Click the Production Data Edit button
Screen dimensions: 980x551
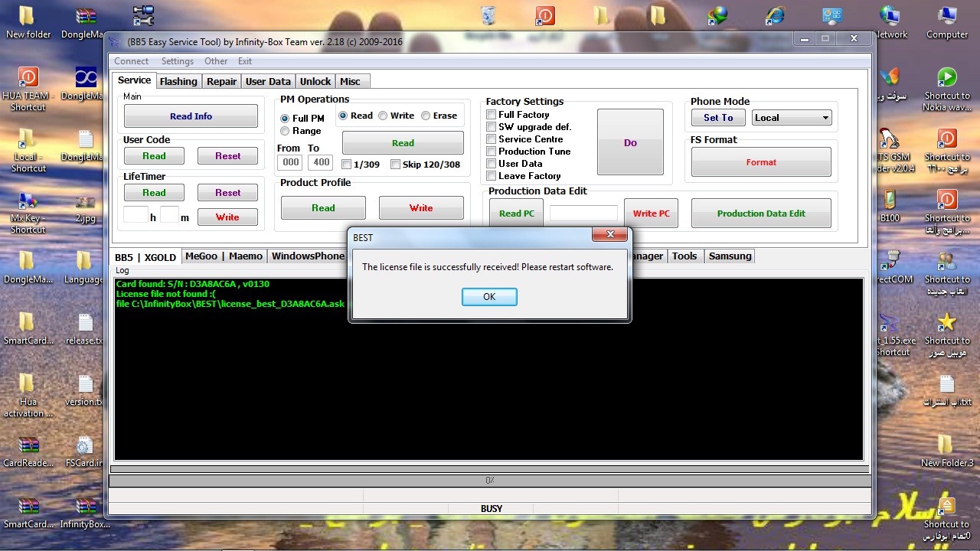point(761,214)
